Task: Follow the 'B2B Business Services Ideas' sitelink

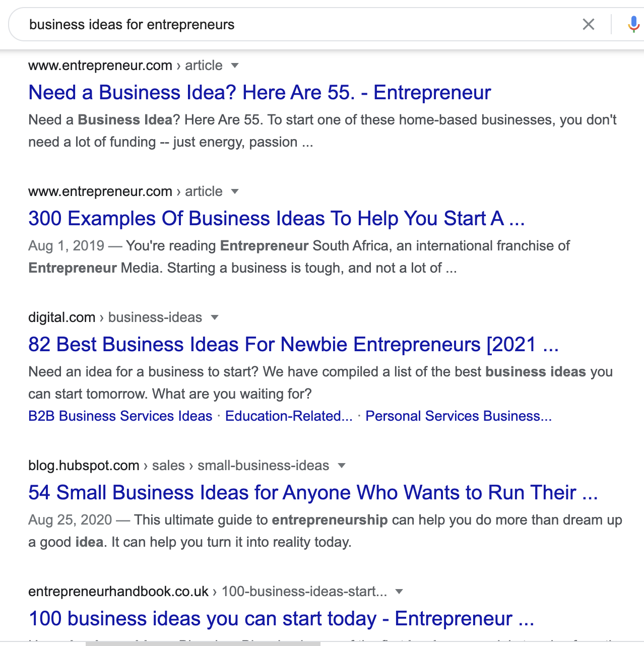Action: coord(120,416)
